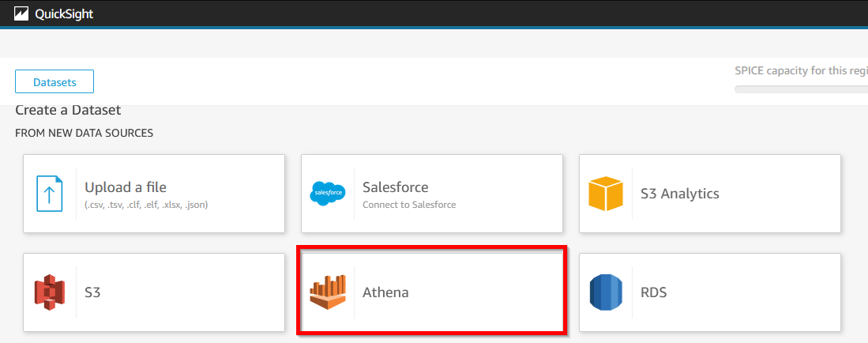Click the Connect to Salesforce subtitle

pyautogui.click(x=409, y=205)
